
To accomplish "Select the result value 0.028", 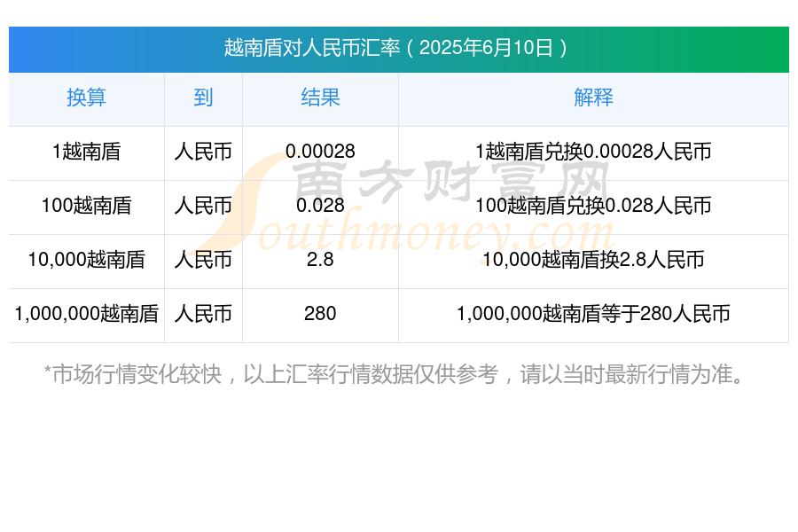I will (x=320, y=206).
